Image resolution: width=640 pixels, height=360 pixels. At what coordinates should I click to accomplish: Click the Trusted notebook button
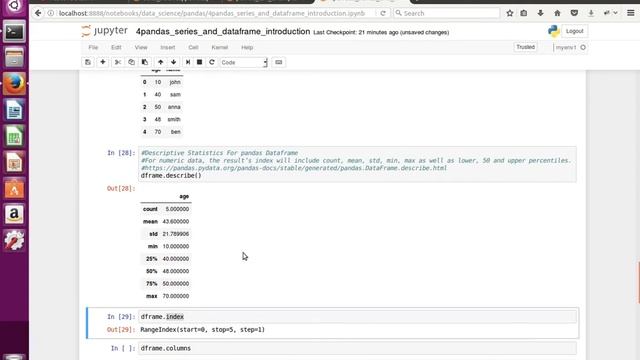pyautogui.click(x=525, y=47)
